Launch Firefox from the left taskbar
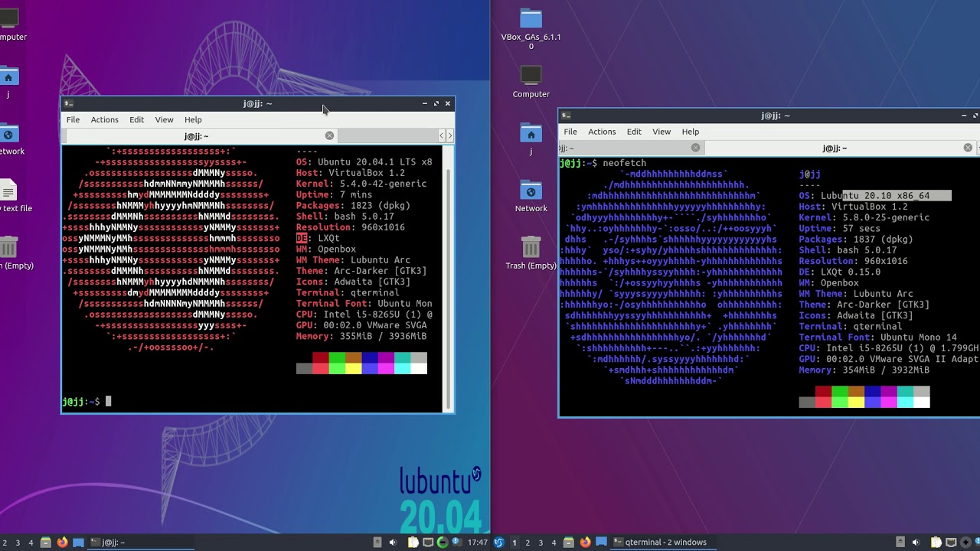The height and width of the screenshot is (551, 980). (62, 543)
